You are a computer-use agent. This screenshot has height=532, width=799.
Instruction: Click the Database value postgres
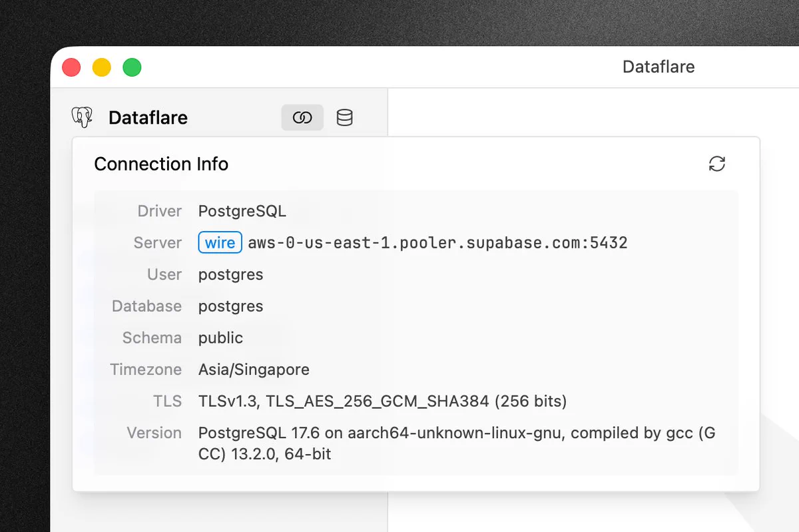230,306
